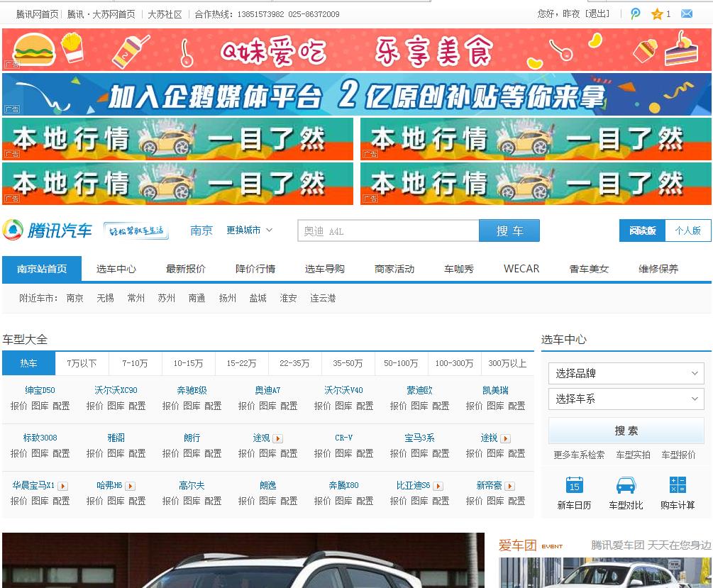Open 商家活动 nav item
Image resolution: width=713 pixels, height=588 pixels.
[394, 269]
